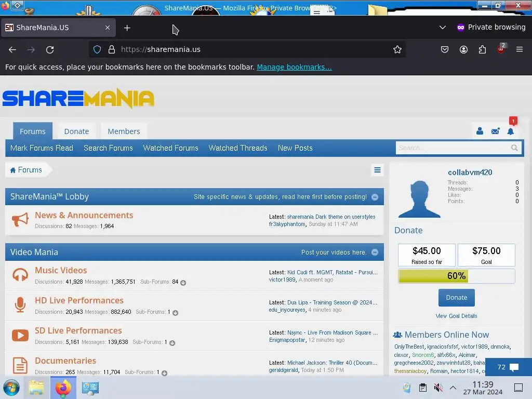Image resolution: width=532 pixels, height=399 pixels.
Task: Switch to the Members tab
Action: 124,131
